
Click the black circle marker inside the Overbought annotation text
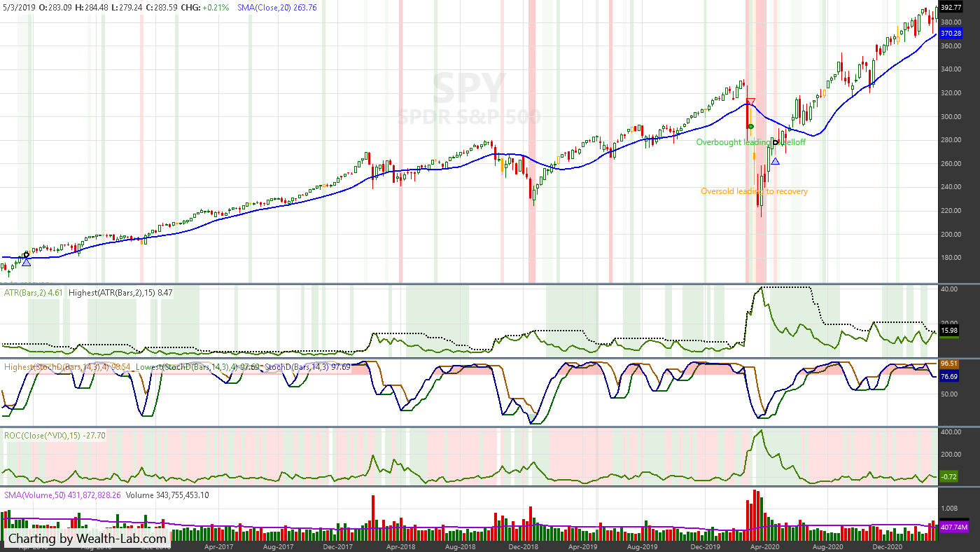[x=776, y=142]
